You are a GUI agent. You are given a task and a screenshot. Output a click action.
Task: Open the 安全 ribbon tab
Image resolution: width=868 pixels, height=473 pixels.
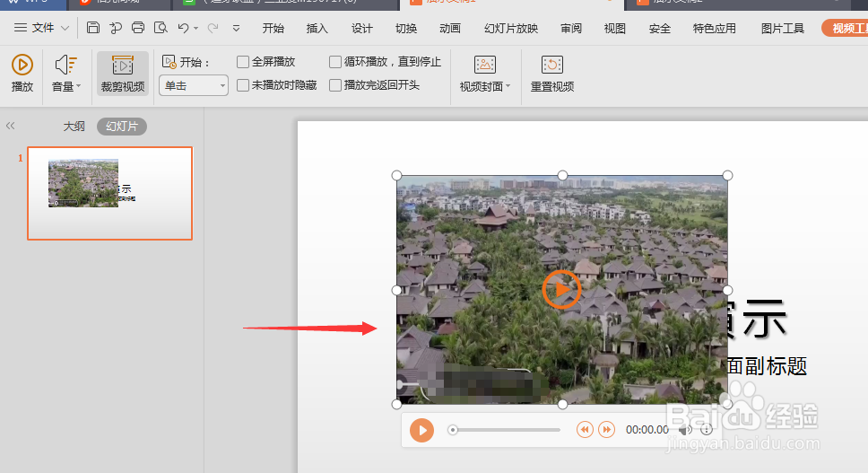click(659, 28)
